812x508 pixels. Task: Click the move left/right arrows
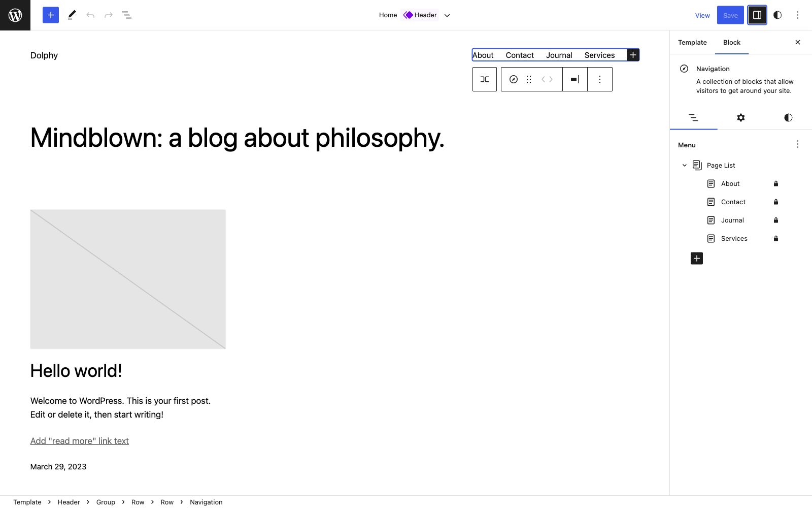coord(547,79)
